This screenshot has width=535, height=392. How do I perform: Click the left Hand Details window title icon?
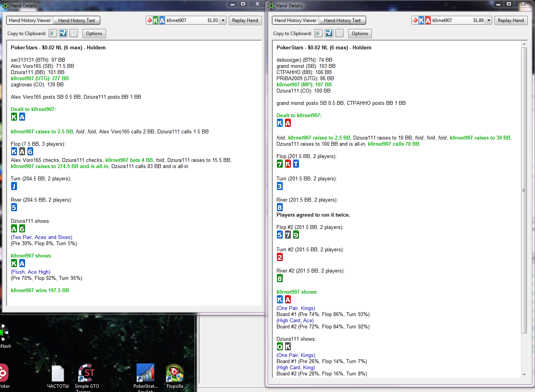(6, 6)
